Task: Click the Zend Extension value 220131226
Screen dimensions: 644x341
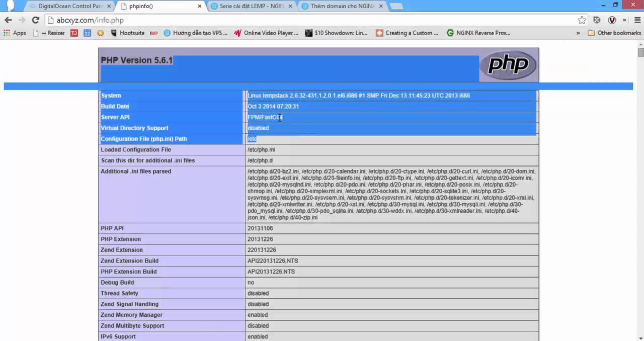Action: click(262, 250)
